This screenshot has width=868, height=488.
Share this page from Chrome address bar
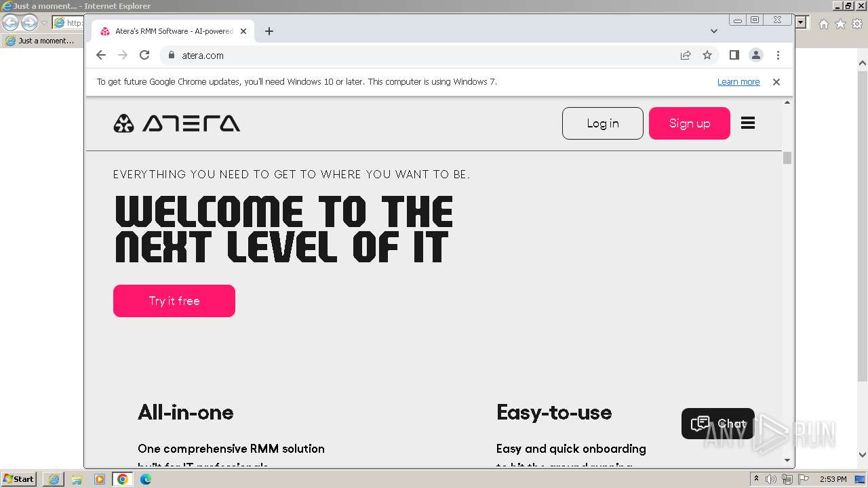point(686,56)
